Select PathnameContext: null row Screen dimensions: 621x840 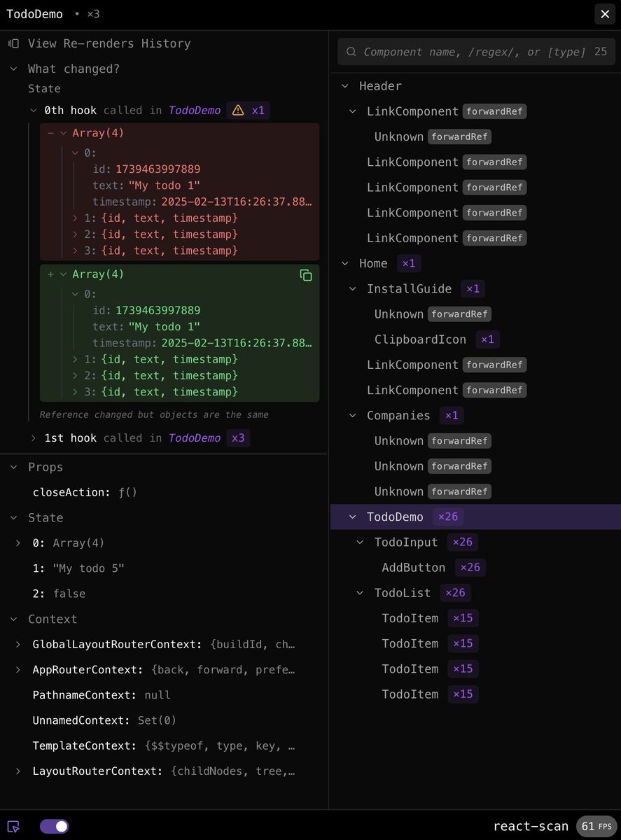pos(102,695)
